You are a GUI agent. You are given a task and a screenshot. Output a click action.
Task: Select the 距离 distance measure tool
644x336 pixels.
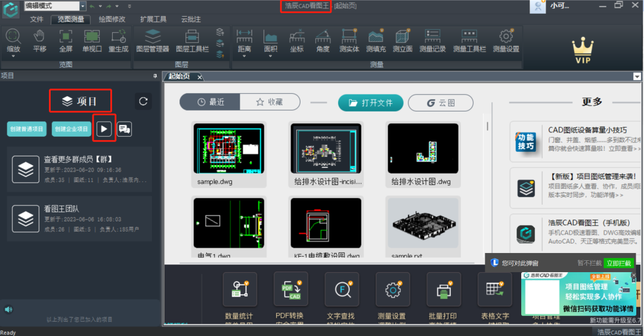coord(244,41)
